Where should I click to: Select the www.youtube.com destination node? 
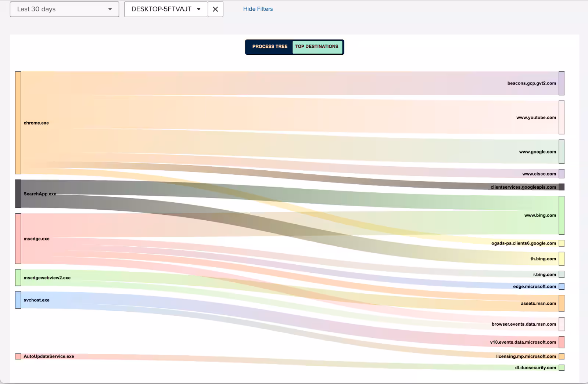[562, 117]
